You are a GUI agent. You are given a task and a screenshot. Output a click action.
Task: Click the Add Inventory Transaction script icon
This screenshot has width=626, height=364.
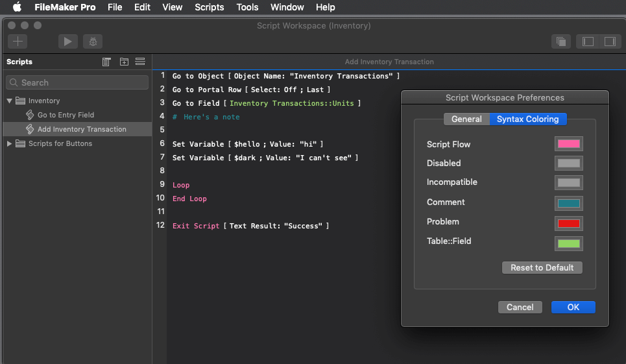[x=30, y=129]
